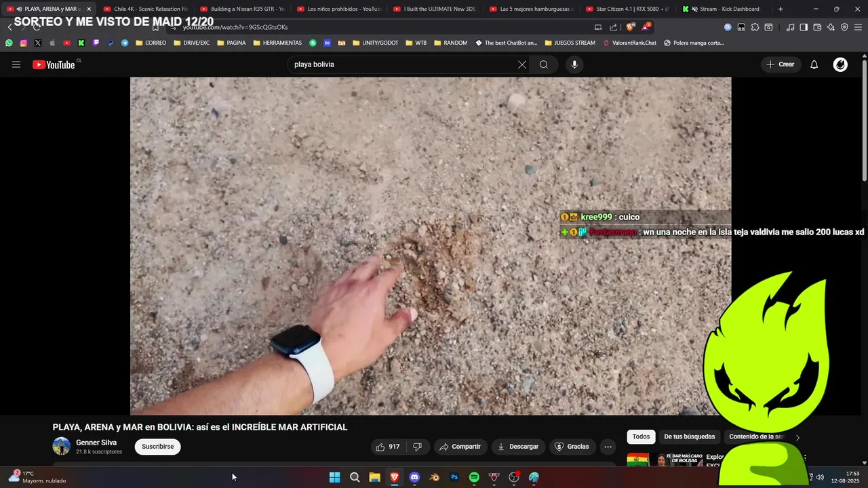
Task: Open the Kick bookmark icon
Action: (81, 43)
